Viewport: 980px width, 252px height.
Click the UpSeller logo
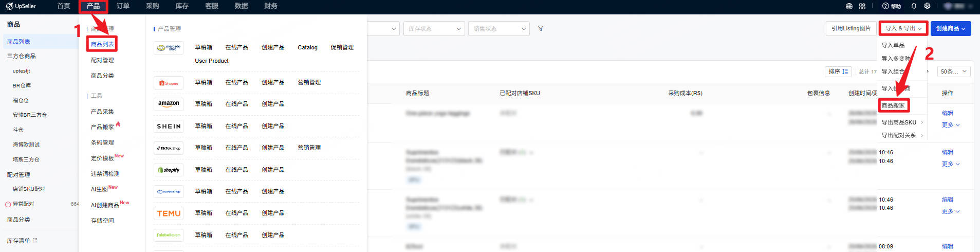point(21,6)
